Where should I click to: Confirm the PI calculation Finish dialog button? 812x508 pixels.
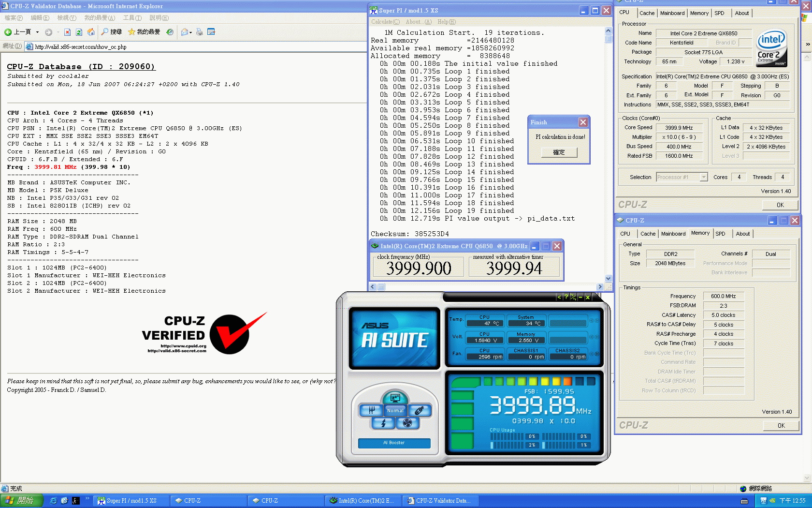coord(559,152)
